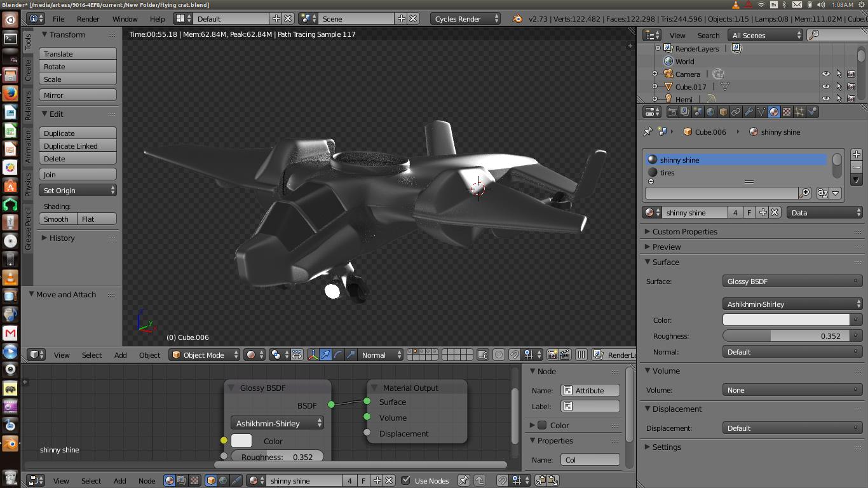Expand the Settings panel
Screen dimensions: 868x488
click(x=666, y=447)
